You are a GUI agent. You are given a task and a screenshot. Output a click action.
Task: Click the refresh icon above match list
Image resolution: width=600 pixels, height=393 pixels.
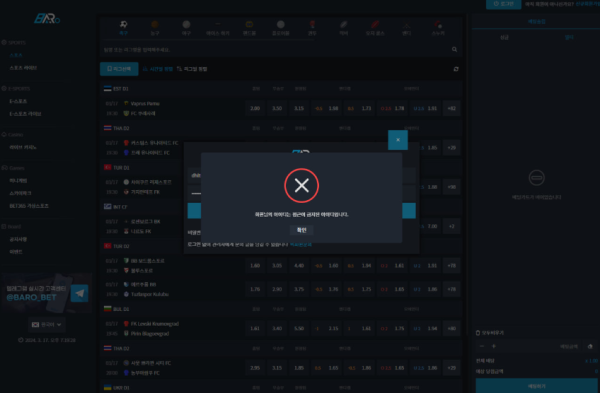click(x=456, y=69)
